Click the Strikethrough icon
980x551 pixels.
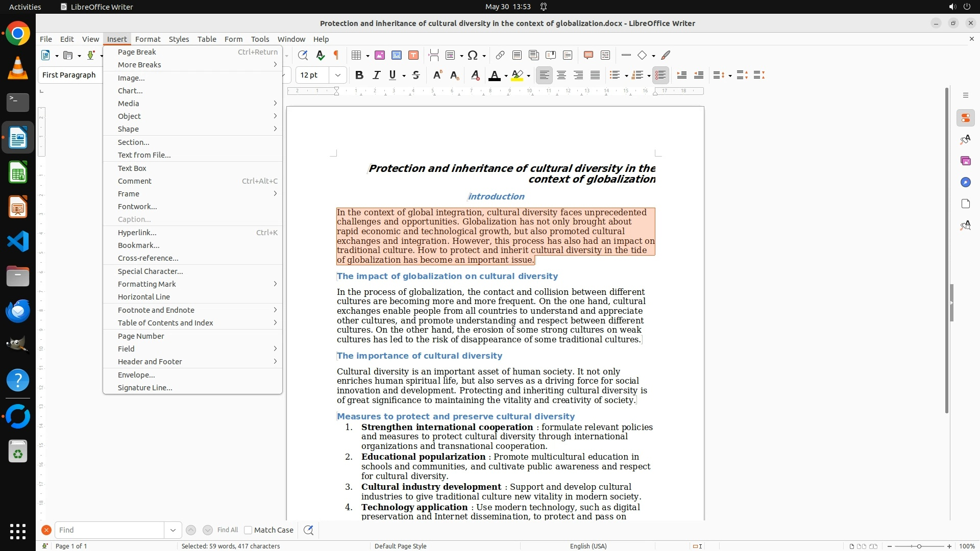point(416,76)
